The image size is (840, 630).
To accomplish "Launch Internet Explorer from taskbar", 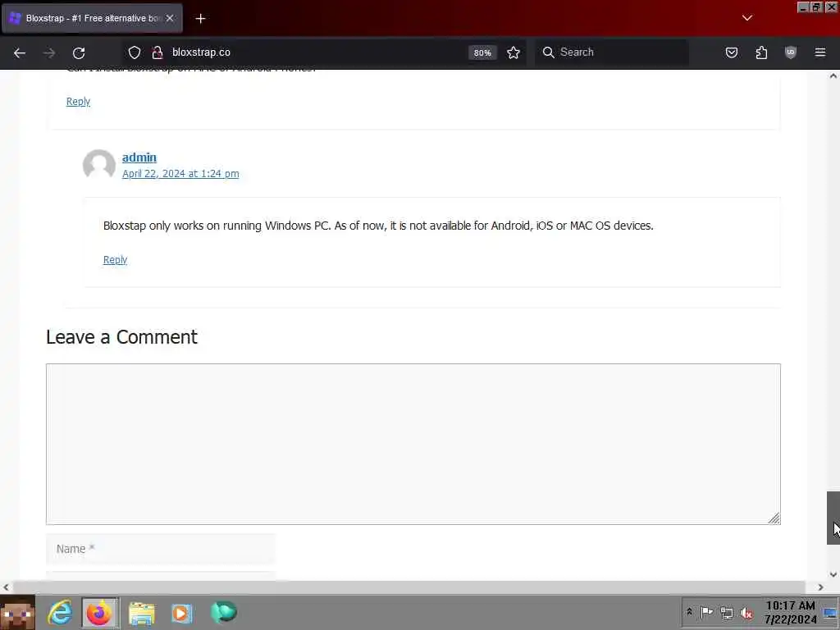I will [x=59, y=612].
